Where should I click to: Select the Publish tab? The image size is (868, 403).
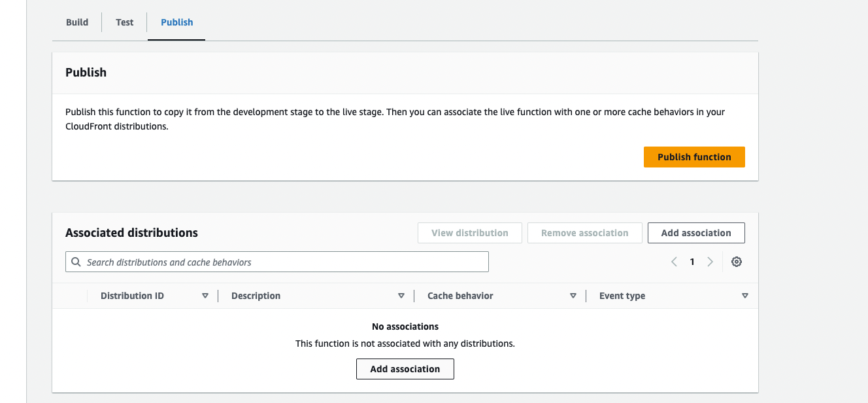[x=176, y=22]
